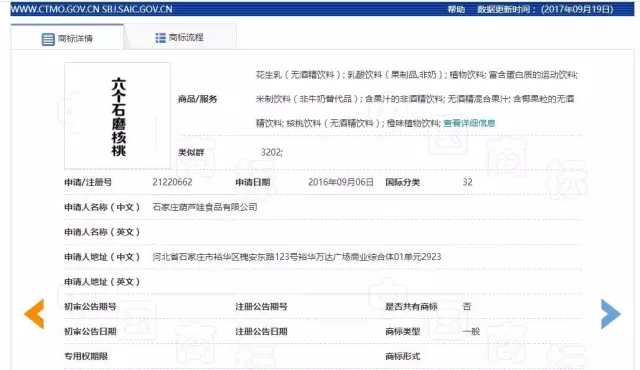The image size is (640, 370).
Task: Click the blue next-record arrow
Action: tap(611, 314)
